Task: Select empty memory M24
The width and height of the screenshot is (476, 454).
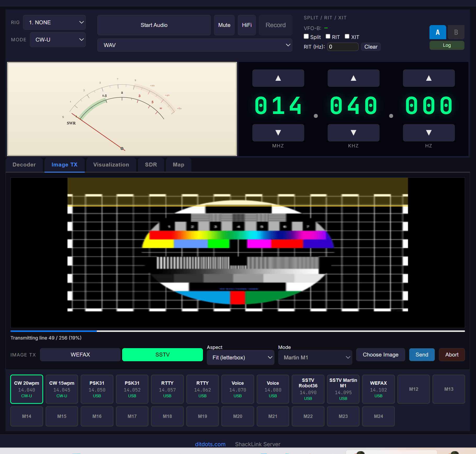Action: tap(378, 416)
